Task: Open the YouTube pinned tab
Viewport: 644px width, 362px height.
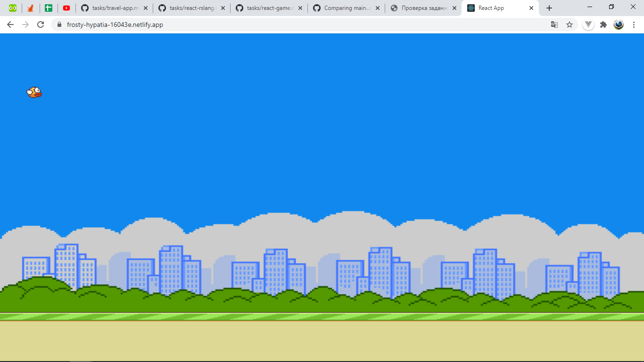Action: pyautogui.click(x=66, y=8)
